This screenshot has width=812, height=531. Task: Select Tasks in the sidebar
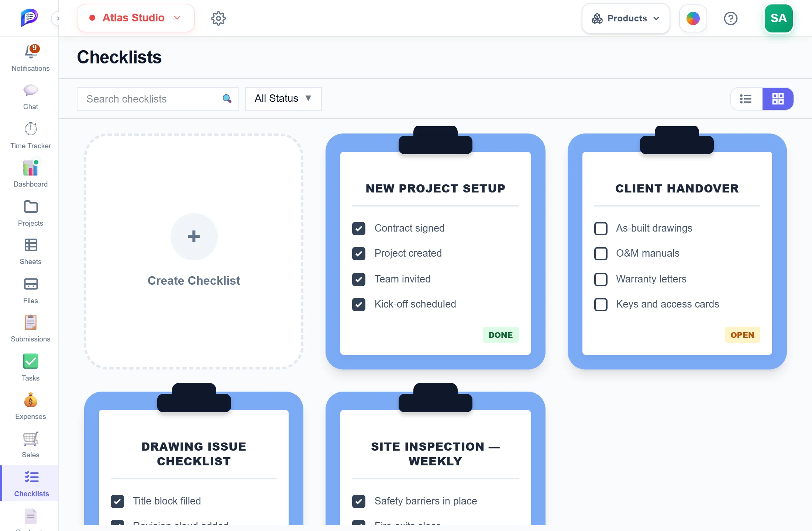(x=31, y=367)
